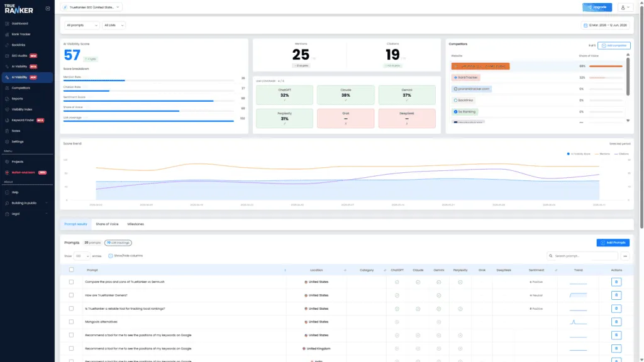Toggle Show/hide columns control
This screenshot has width=644, height=362.
pos(125,256)
